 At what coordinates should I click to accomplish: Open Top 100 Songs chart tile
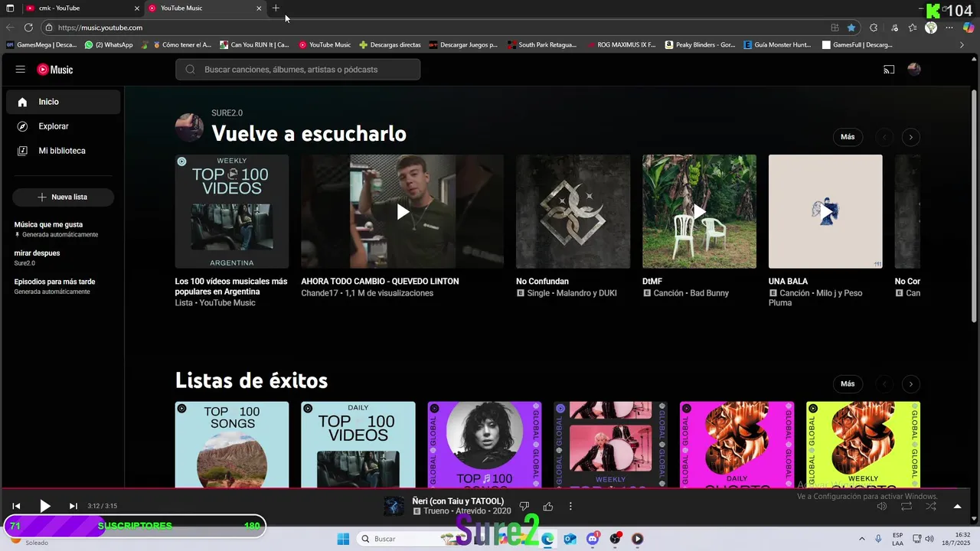coord(232,445)
